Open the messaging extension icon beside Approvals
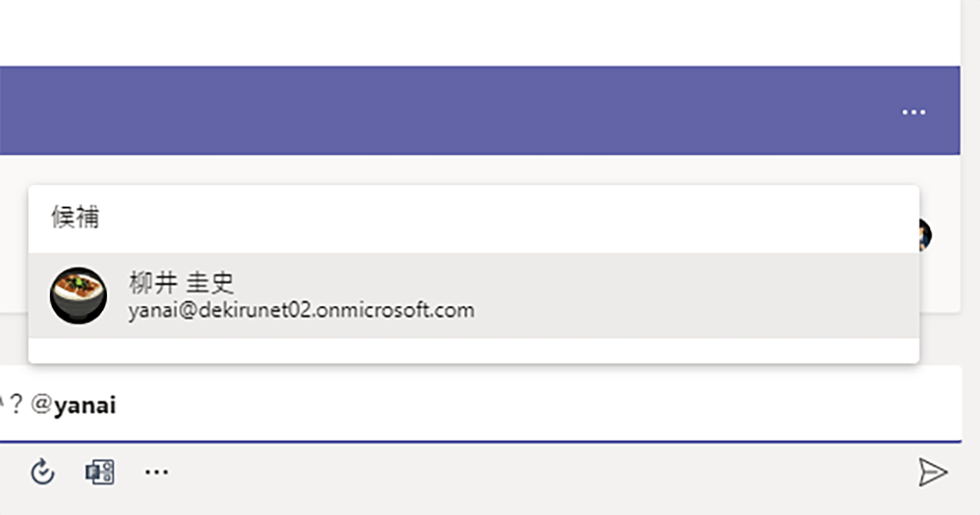The height and width of the screenshot is (515, 980). [x=100, y=472]
